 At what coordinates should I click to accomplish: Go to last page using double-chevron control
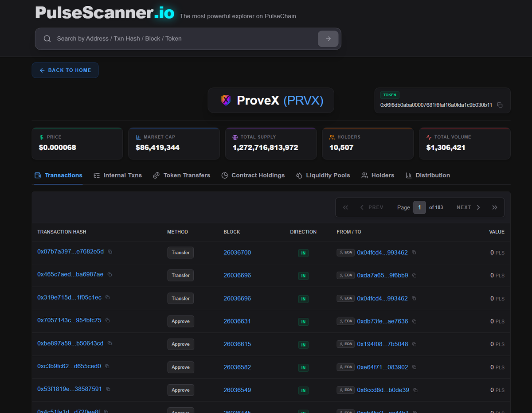tap(495, 207)
